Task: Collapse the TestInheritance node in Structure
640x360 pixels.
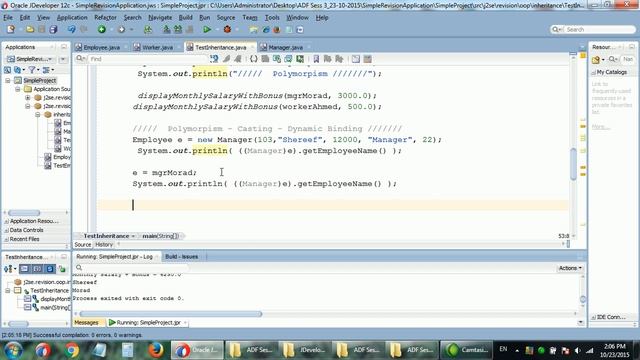Action: pyautogui.click(x=8, y=290)
